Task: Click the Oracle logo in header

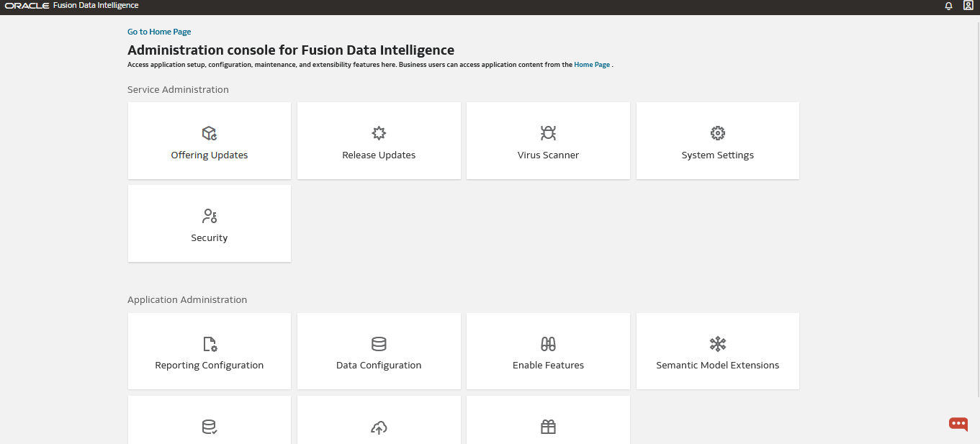Action: pos(27,6)
